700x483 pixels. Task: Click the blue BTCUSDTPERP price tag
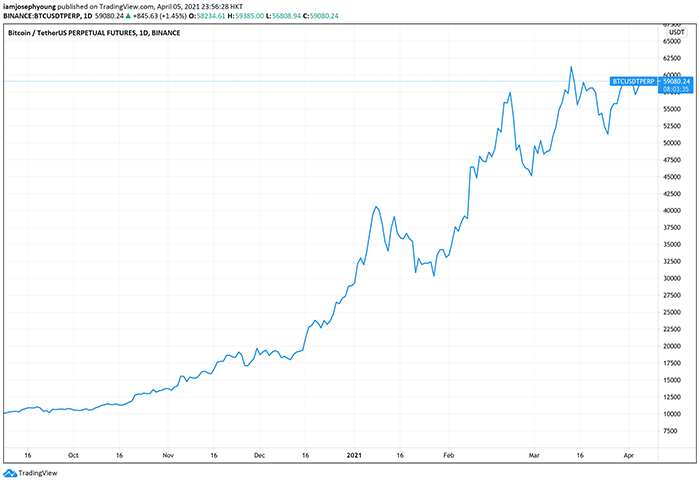[633, 81]
